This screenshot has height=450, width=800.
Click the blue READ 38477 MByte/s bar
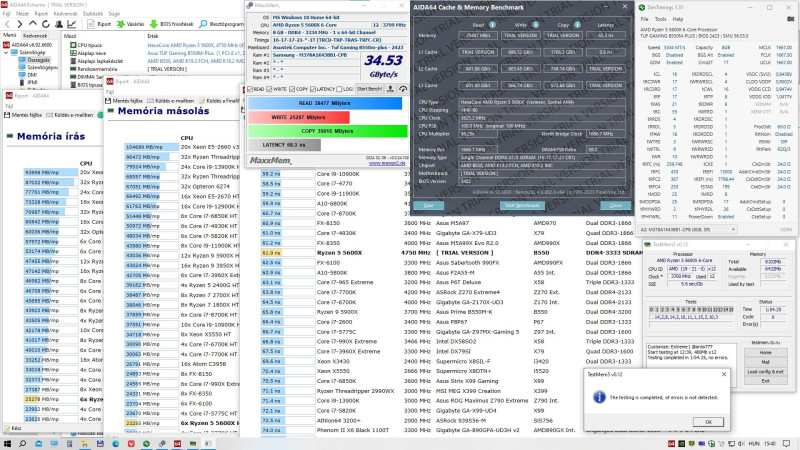pos(325,103)
